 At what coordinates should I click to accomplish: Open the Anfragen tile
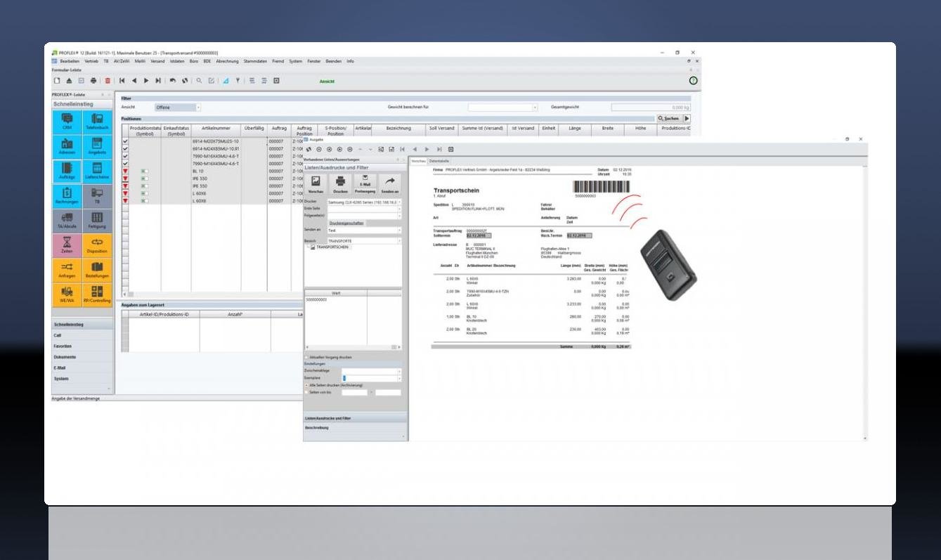point(67,271)
